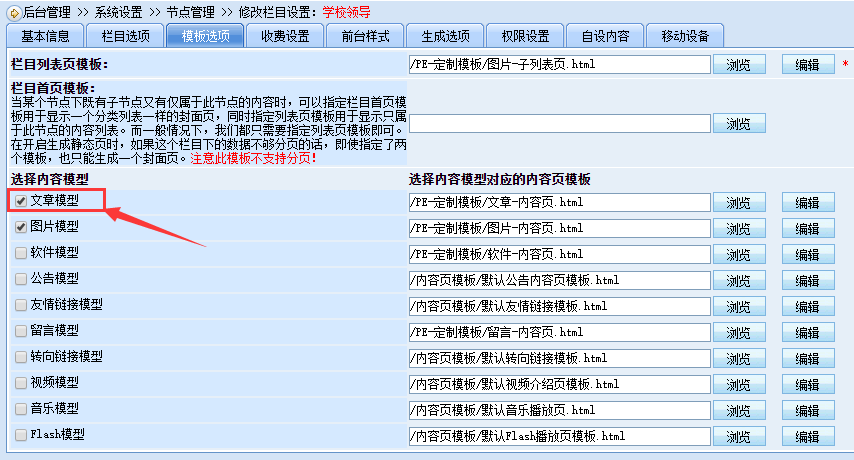Uncheck the 文章模型 checkbox
The width and height of the screenshot is (854, 460).
pos(21,202)
